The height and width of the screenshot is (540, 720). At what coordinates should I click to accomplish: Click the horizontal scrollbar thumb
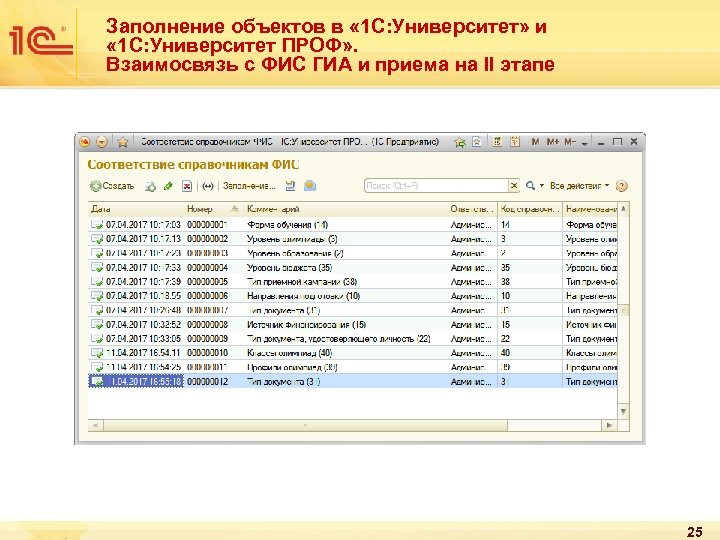click(x=305, y=425)
